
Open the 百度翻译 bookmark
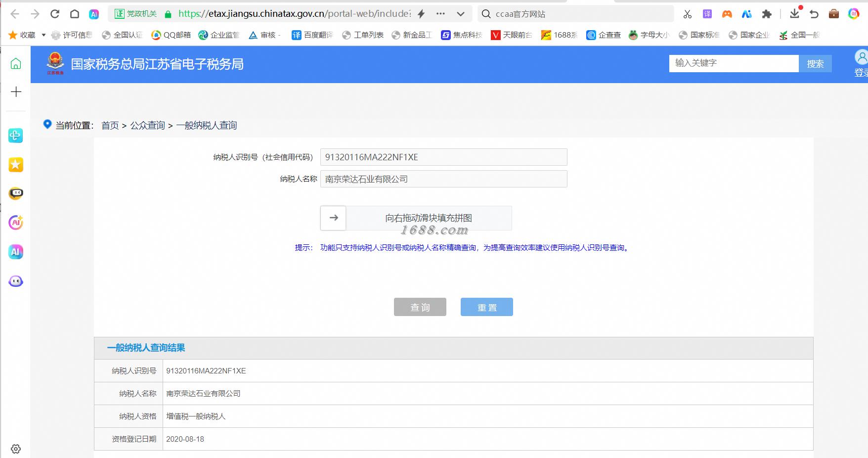(x=312, y=35)
